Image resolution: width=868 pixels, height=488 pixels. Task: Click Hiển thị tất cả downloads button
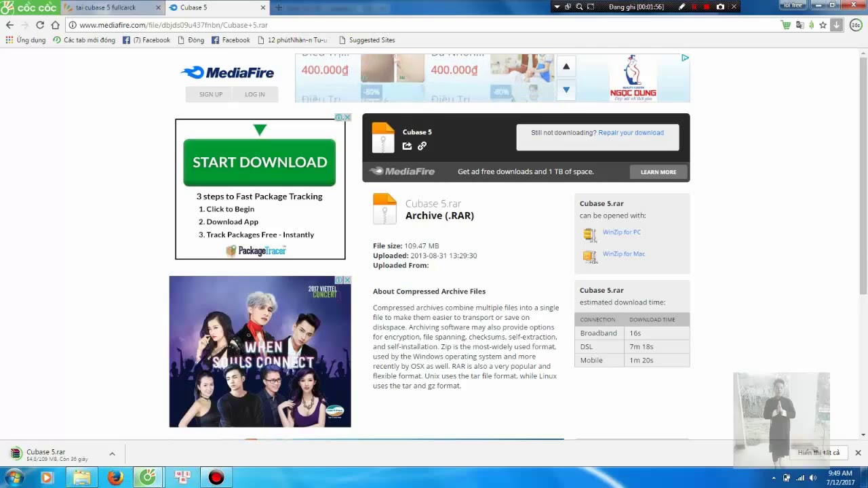(818, 453)
